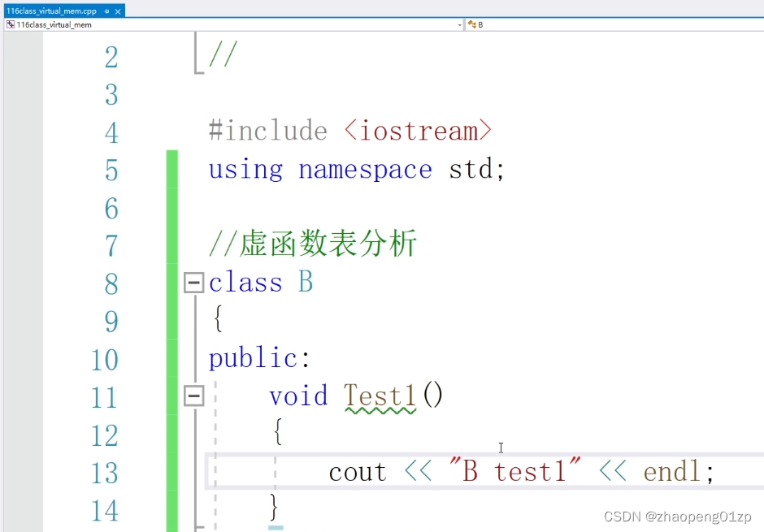Click the 'public:' access specifier
Image resolution: width=764 pixels, height=532 pixels.
point(259,359)
